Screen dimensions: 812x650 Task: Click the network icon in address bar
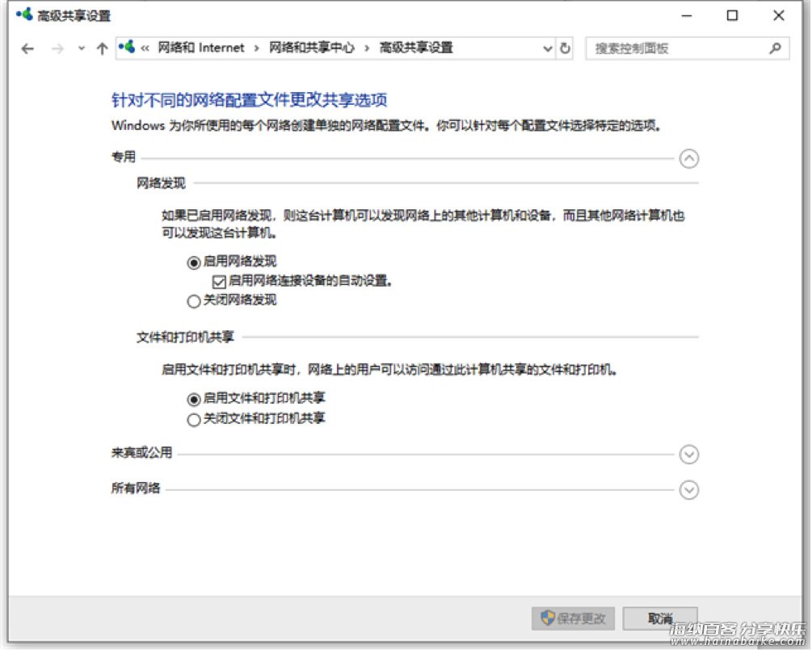point(127,48)
